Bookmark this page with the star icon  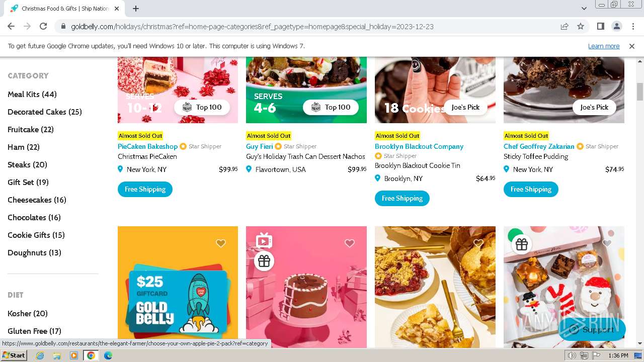[581, 26]
